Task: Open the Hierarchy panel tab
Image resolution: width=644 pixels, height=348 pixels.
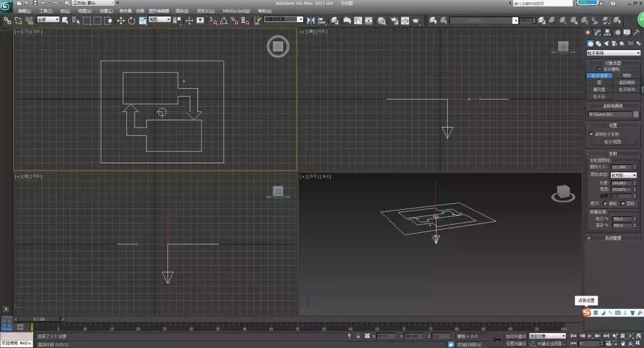Action: click(607, 32)
